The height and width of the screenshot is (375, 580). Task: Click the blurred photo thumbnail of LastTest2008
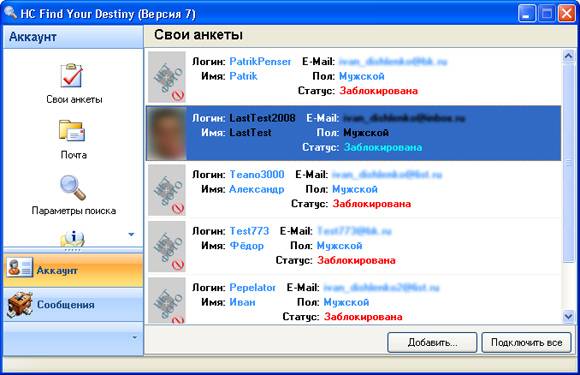tap(167, 134)
